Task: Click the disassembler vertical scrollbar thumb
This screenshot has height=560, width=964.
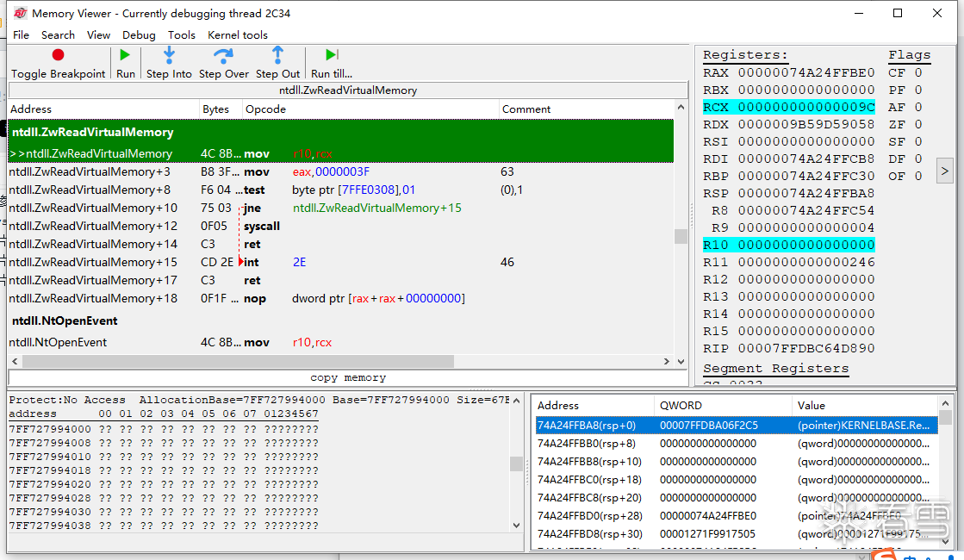Action: 681,237
